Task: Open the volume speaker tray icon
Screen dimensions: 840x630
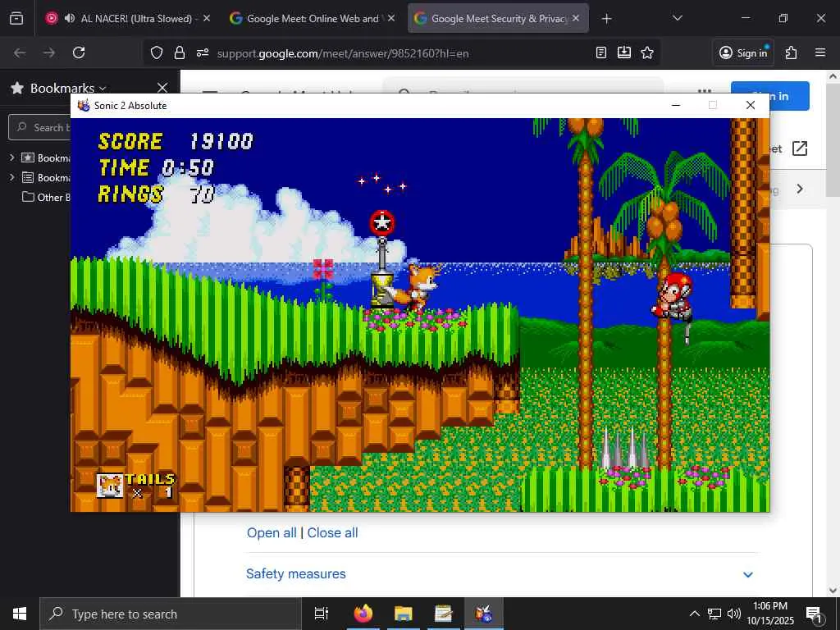Action: [734, 614]
